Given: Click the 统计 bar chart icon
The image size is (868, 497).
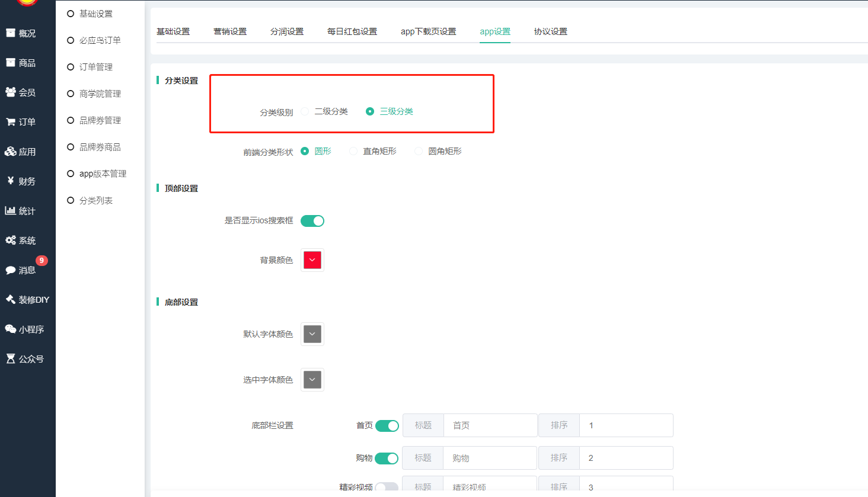Looking at the screenshot, I should [x=11, y=211].
